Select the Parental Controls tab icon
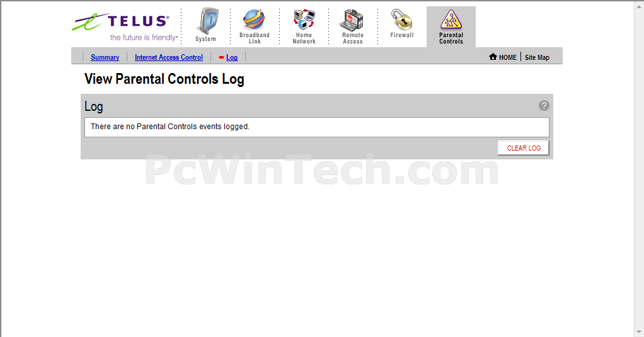 click(451, 19)
